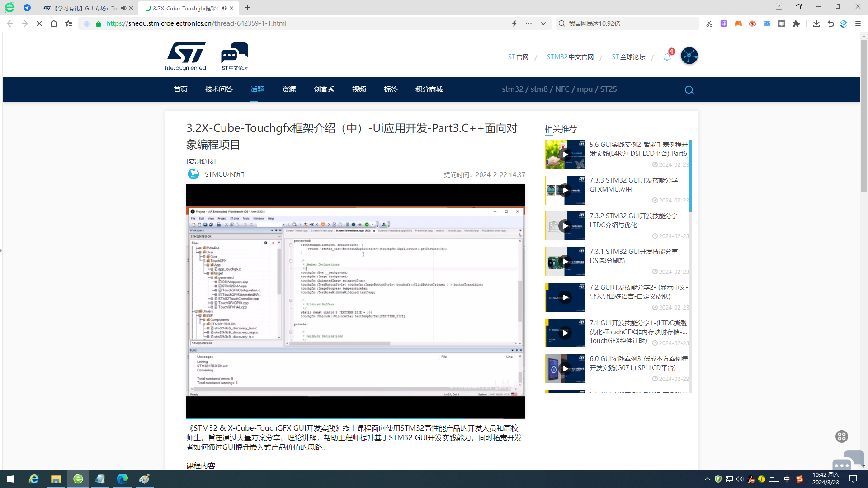Click the [复制链接] link
The image size is (868, 488).
pos(201,161)
